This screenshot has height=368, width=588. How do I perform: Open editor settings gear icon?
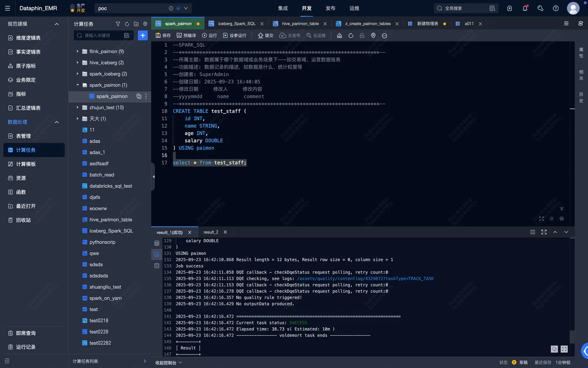point(562,219)
